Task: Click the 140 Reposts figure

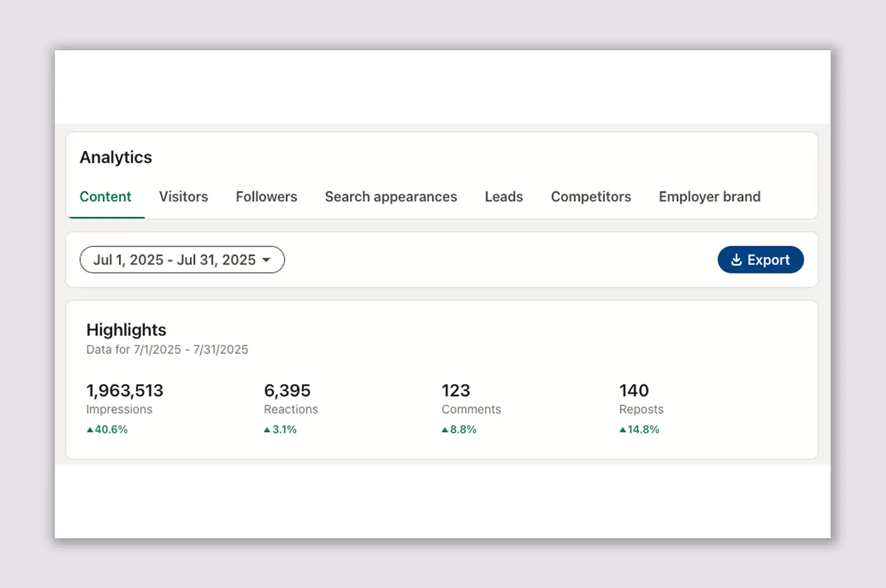Action: 634,391
